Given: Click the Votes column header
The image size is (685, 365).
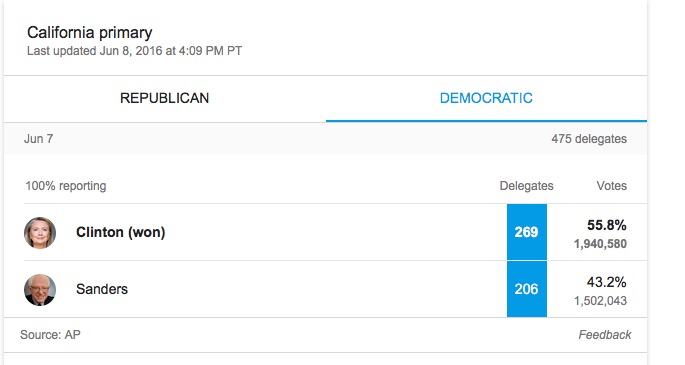Looking at the screenshot, I should (612, 186).
